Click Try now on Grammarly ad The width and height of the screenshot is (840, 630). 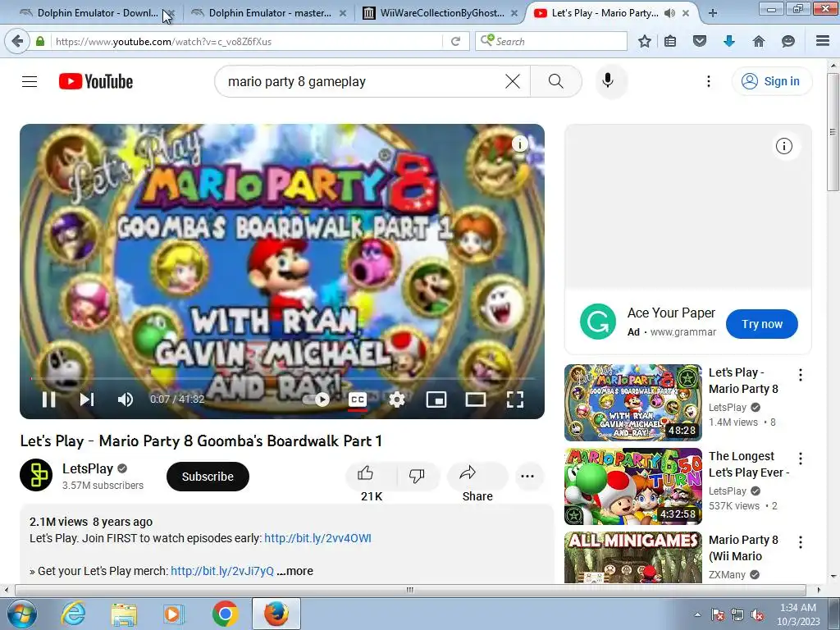point(762,324)
